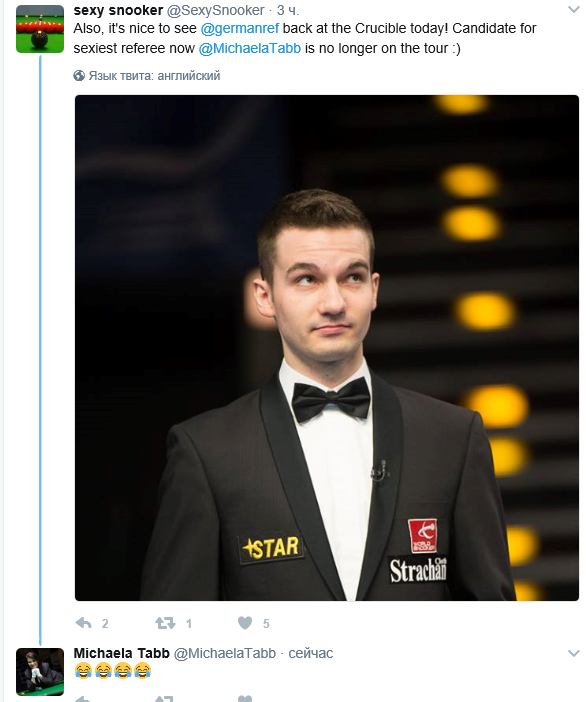Image resolution: width=586 pixels, height=702 pixels.
Task: Open the sexy snooker display name
Action: click(x=118, y=10)
